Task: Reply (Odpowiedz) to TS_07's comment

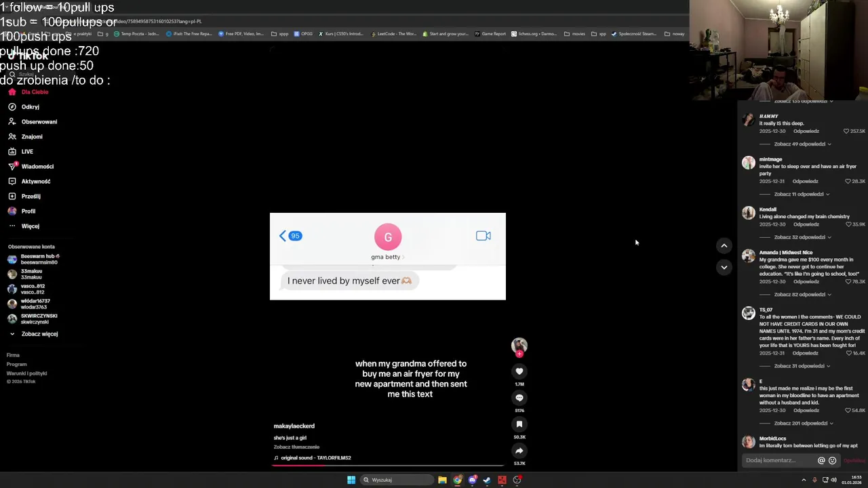Action: coord(806,353)
